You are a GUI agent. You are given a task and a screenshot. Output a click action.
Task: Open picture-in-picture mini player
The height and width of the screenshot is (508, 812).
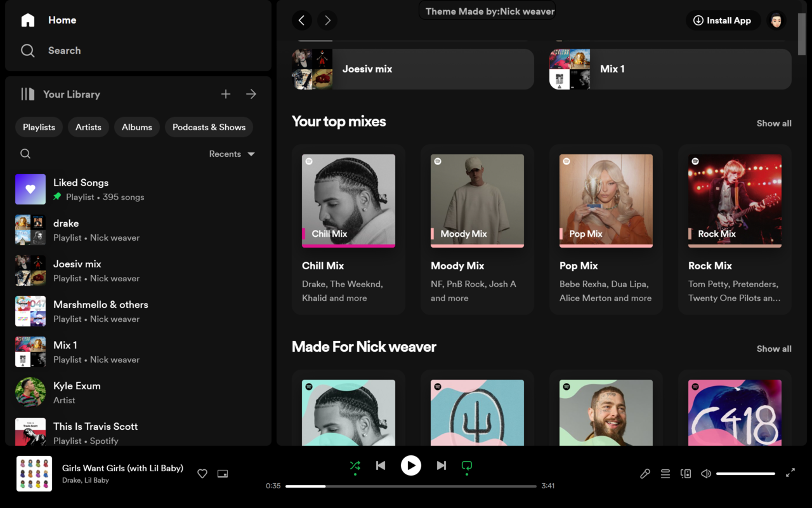coord(223,474)
